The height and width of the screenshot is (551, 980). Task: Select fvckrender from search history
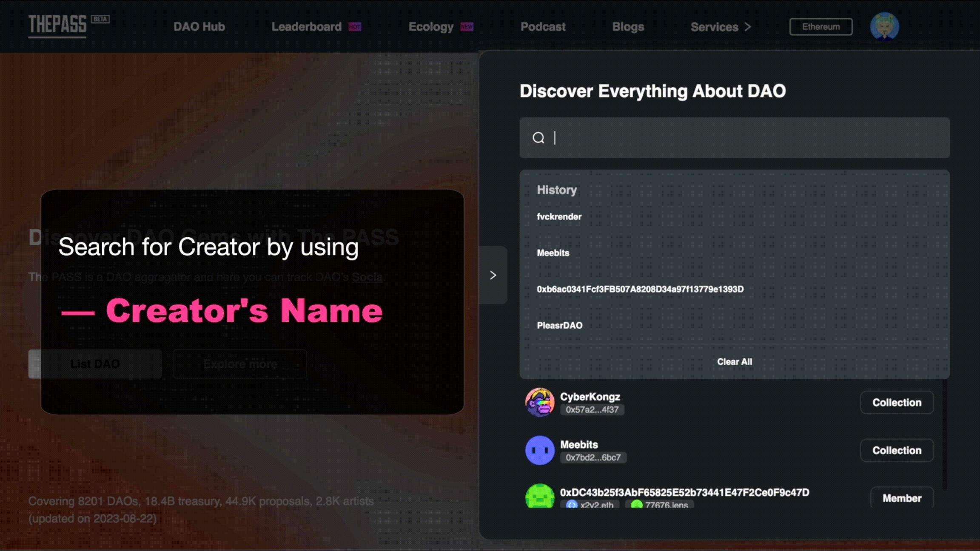coord(559,217)
